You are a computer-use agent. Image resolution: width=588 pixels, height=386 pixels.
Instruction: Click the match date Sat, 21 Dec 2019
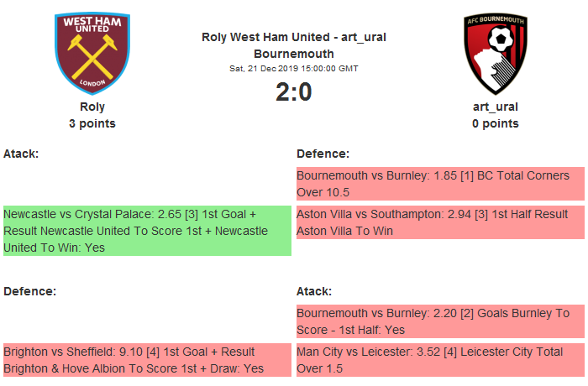click(294, 68)
